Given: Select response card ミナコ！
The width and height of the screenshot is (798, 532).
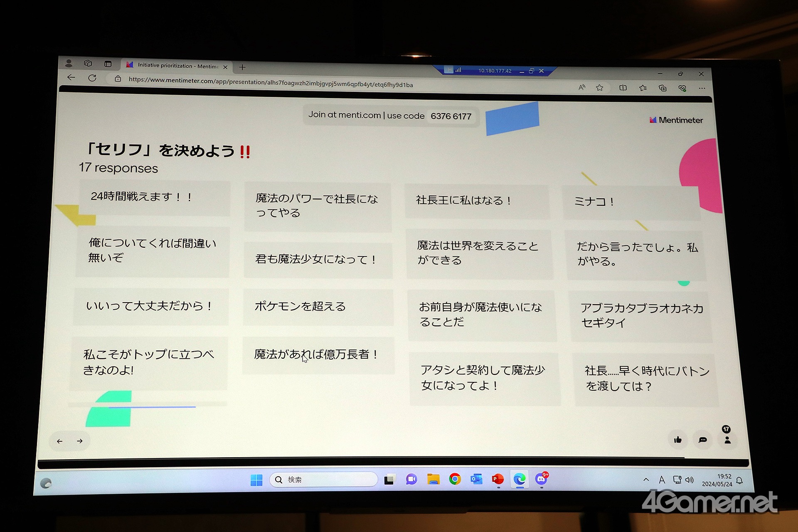Looking at the screenshot, I should click(631, 202).
